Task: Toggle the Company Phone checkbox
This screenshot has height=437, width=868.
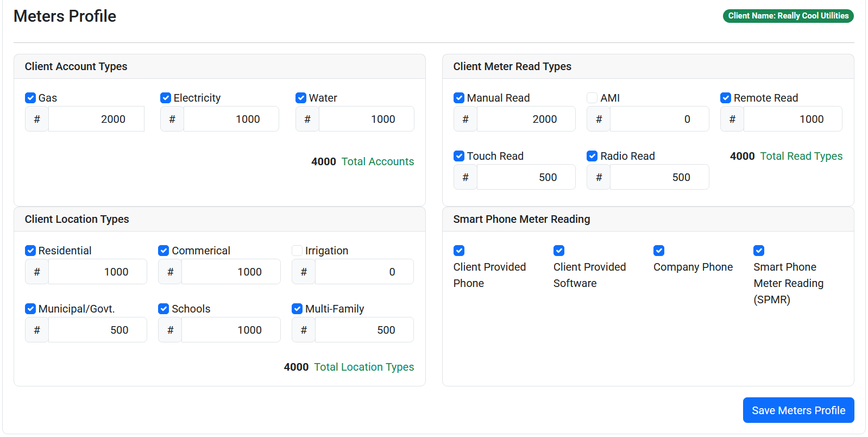Action: tap(659, 251)
